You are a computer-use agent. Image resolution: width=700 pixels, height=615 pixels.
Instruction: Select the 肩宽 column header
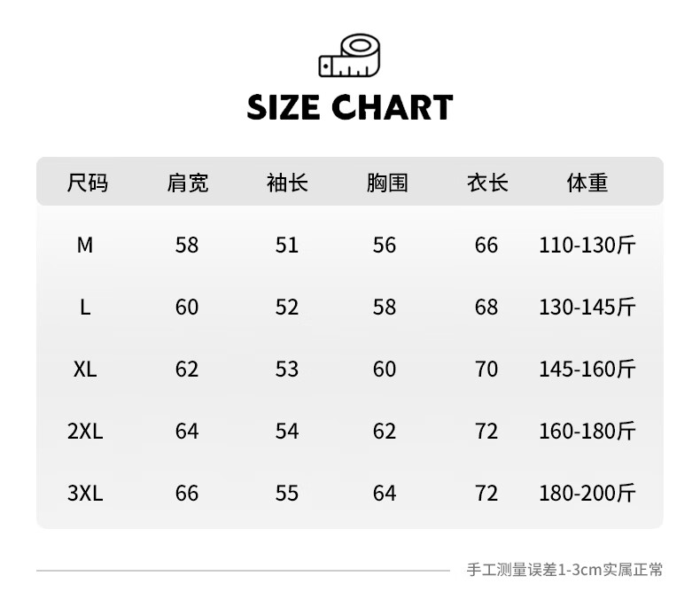(x=188, y=183)
